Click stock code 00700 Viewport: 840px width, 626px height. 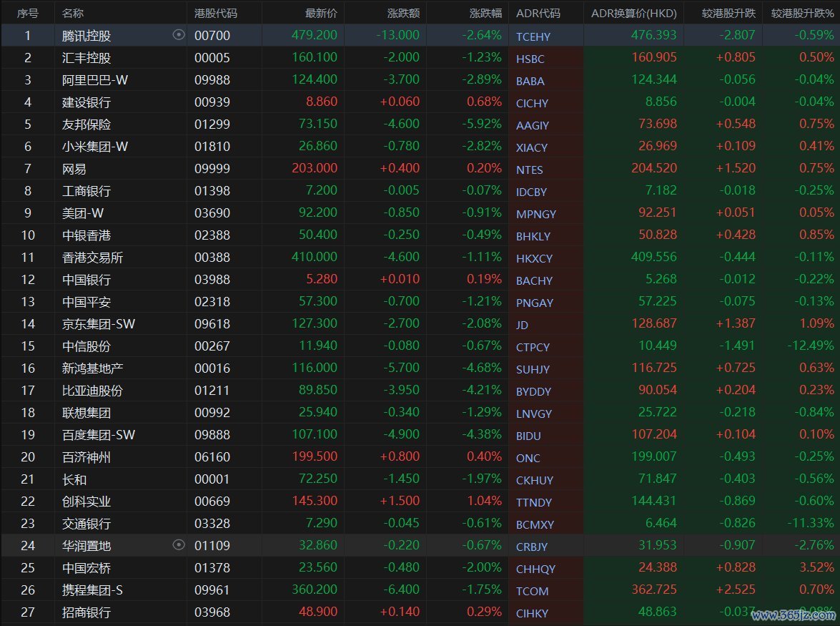tap(212, 36)
